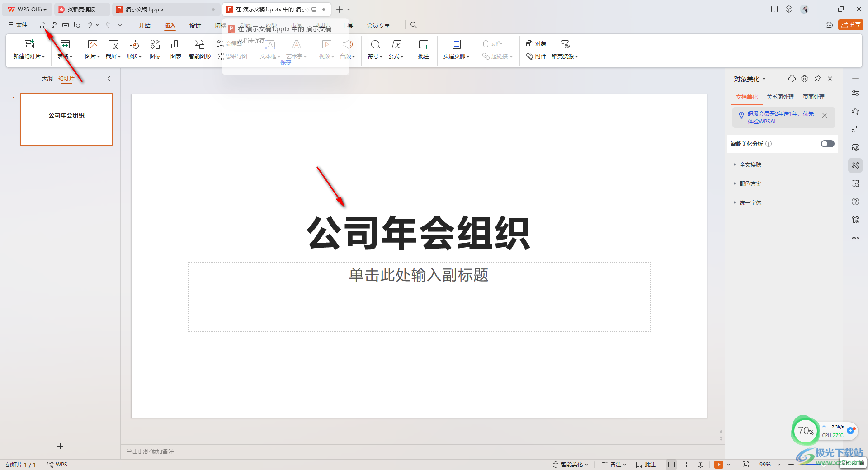Switch to normal view in status bar
The width and height of the screenshot is (868, 470).
(x=671, y=465)
